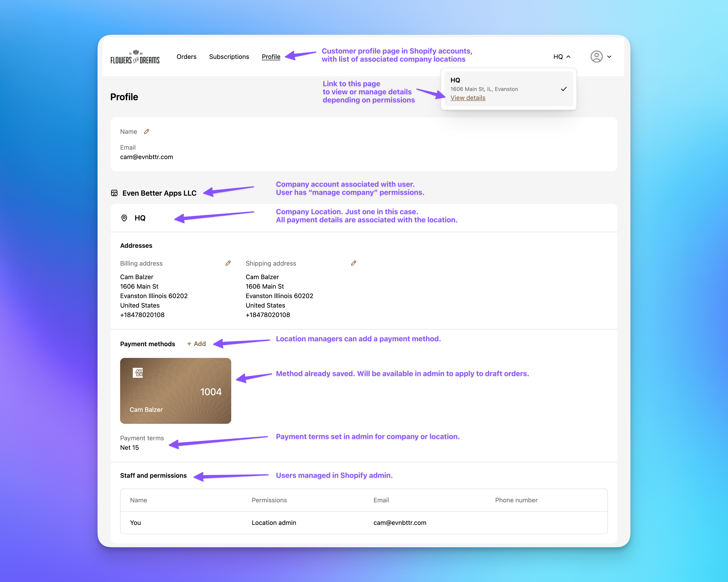Select HQ via the checkmark in the location list
Screen dimensions: 728x582
coord(563,89)
